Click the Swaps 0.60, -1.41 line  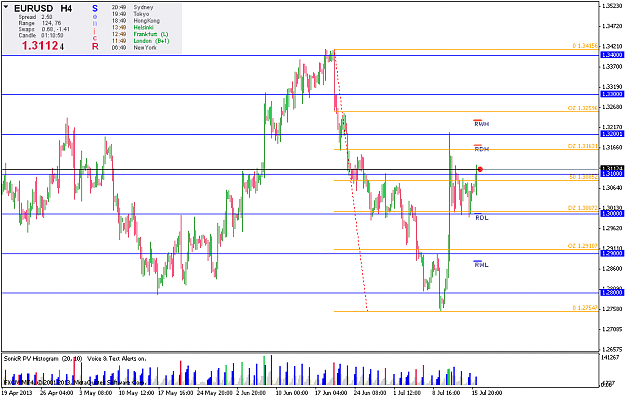[44, 29]
